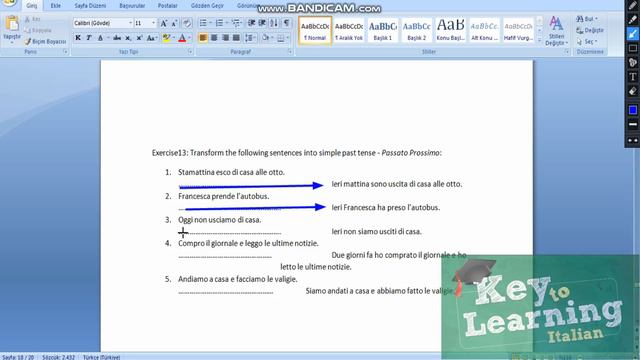The width and height of the screenshot is (640, 360).
Task: Toggle italic (T) formatting
Action: click(x=89, y=38)
